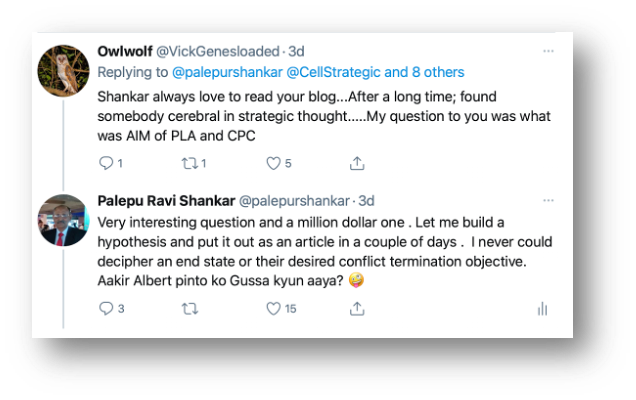The height and width of the screenshot is (400, 636).
Task: Open the 3d timestamp on Owlwolf's tweet
Action: [x=297, y=52]
